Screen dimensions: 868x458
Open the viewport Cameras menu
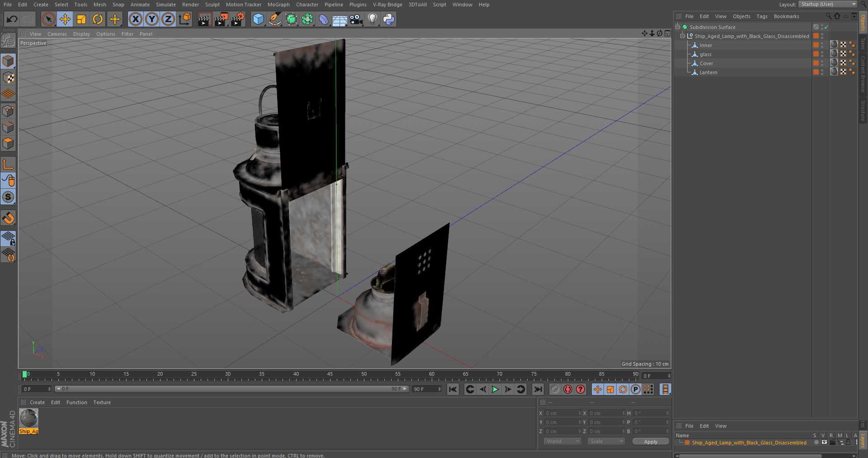(57, 34)
